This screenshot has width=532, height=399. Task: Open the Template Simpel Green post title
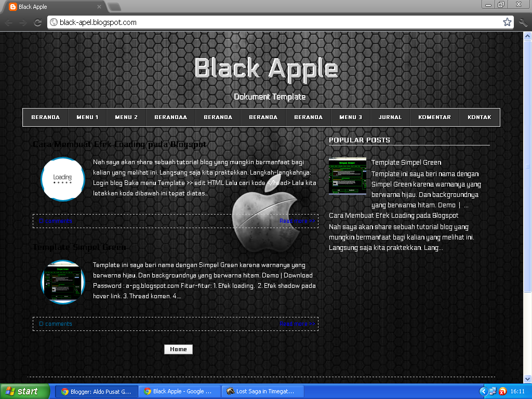pos(79,247)
